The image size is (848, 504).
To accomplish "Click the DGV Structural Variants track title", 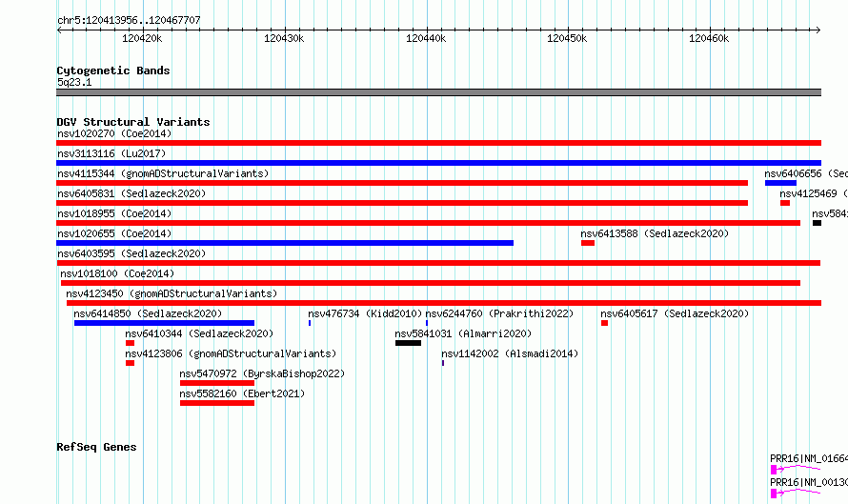I will pyautogui.click(x=133, y=122).
